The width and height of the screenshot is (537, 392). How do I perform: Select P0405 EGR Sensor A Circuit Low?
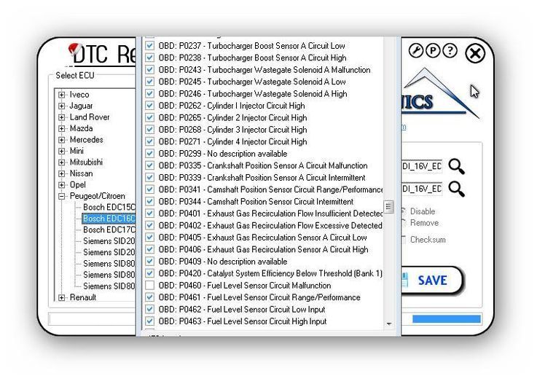[262, 238]
